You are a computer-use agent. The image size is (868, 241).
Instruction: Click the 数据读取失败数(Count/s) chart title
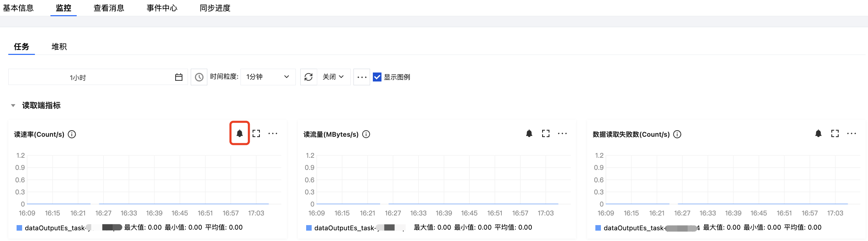pos(631,134)
